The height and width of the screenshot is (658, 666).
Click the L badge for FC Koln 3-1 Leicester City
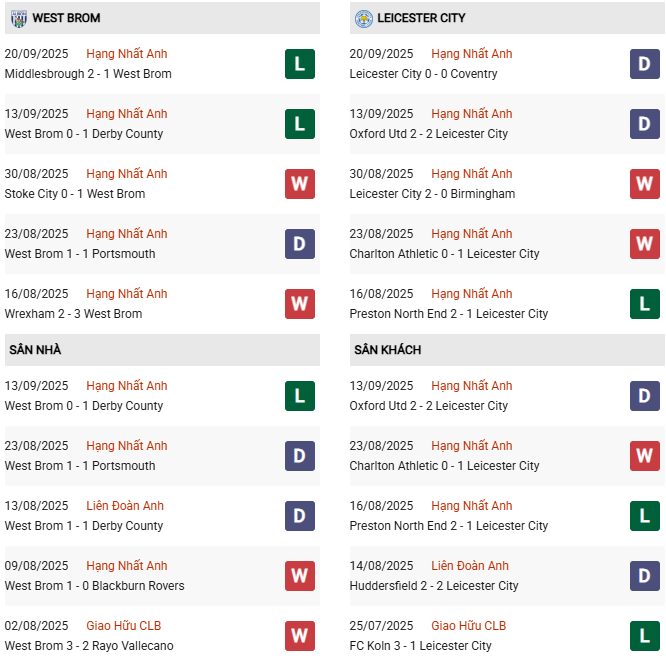[645, 636]
